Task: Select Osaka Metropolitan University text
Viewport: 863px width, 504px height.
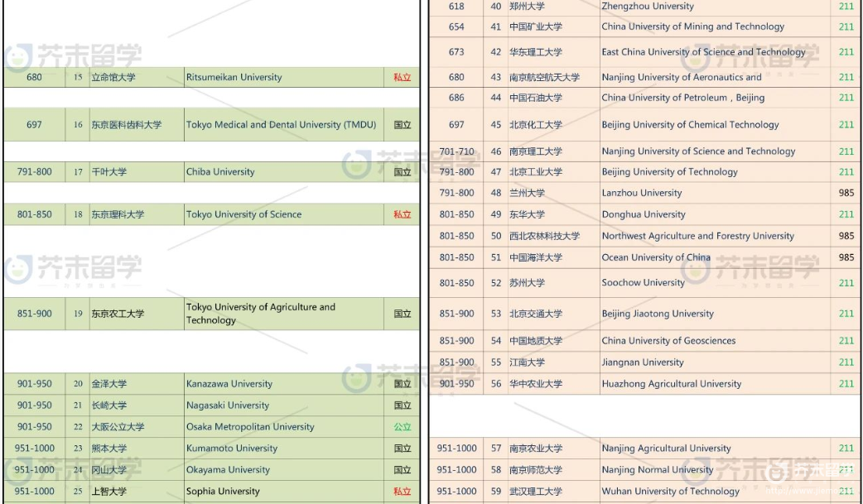Action: tap(250, 426)
